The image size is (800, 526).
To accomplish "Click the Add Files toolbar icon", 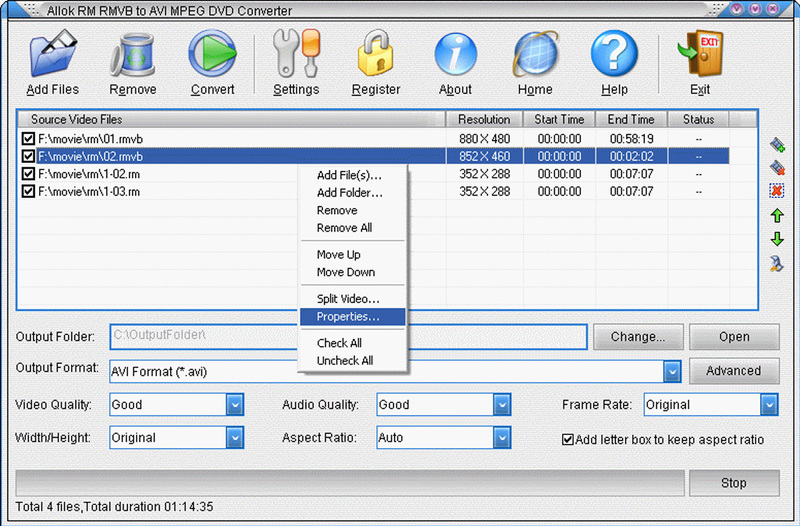I will pos(53,54).
